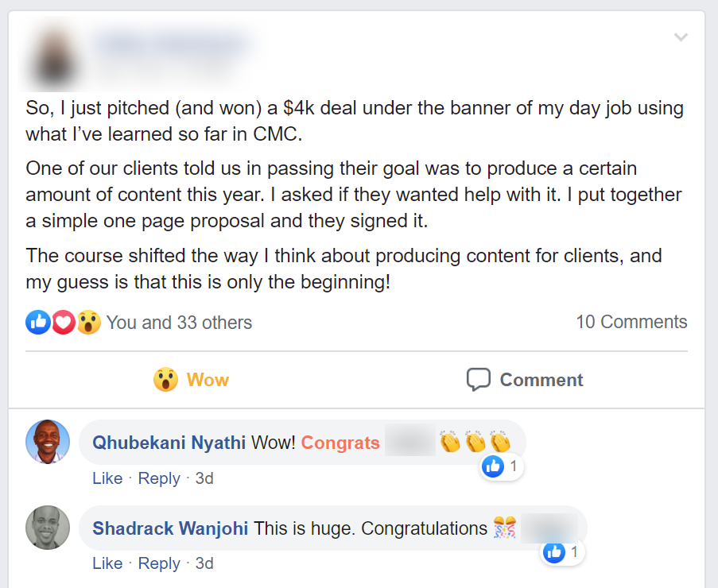718x588 pixels.
Task: Click the like count badge on Qhubekani's comment
Action: 502,466
